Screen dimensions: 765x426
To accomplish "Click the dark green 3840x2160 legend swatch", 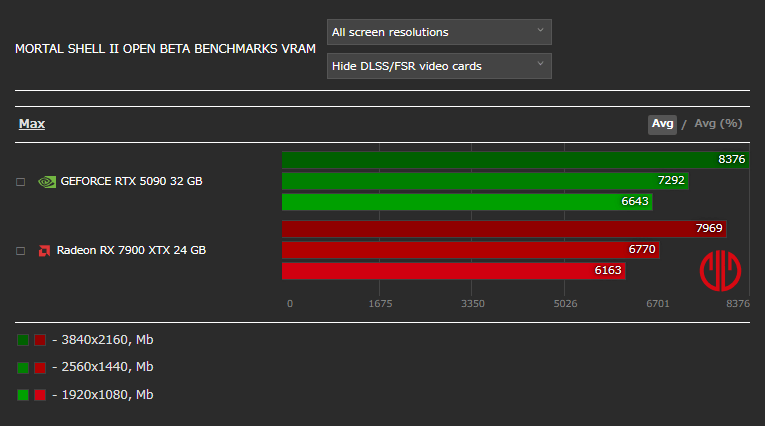I will click(23, 340).
